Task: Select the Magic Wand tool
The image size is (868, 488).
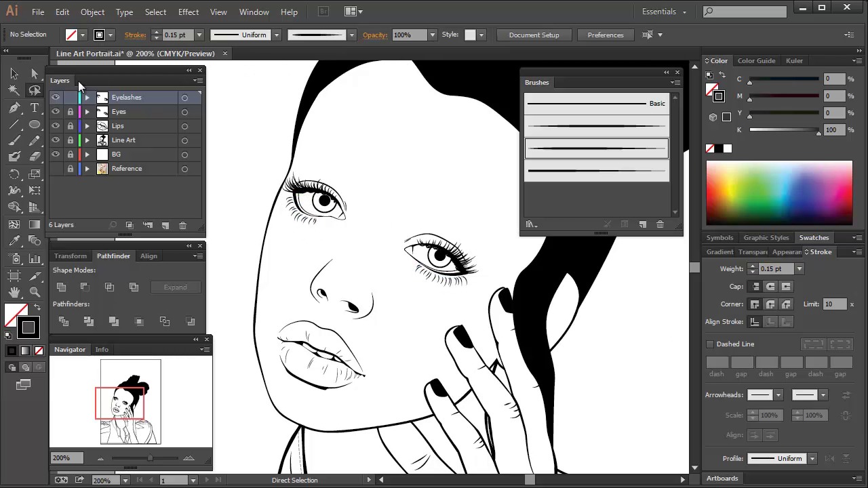Action: [x=14, y=90]
